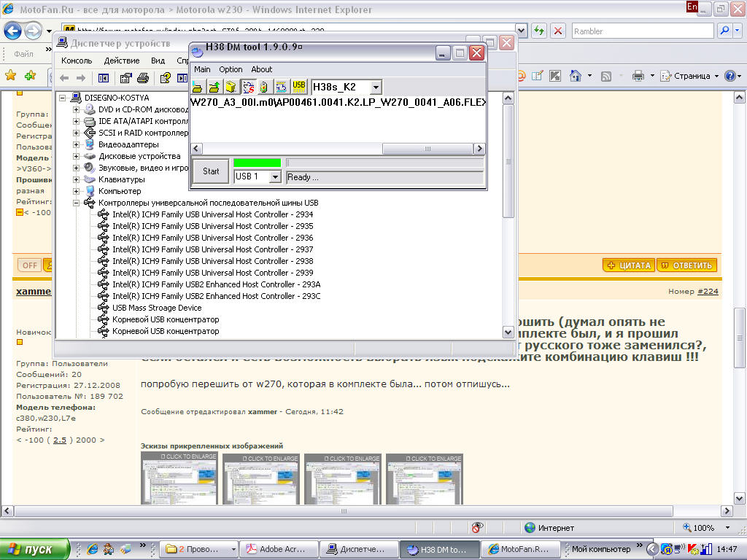Screen dimensions: 747x560
Task: Click the search magnifier button in Internet Explorer
Action: pos(724,31)
